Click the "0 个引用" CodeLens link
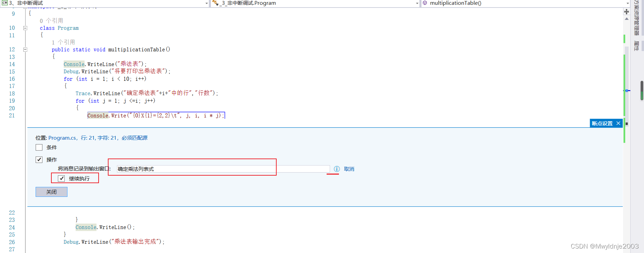 [51, 21]
